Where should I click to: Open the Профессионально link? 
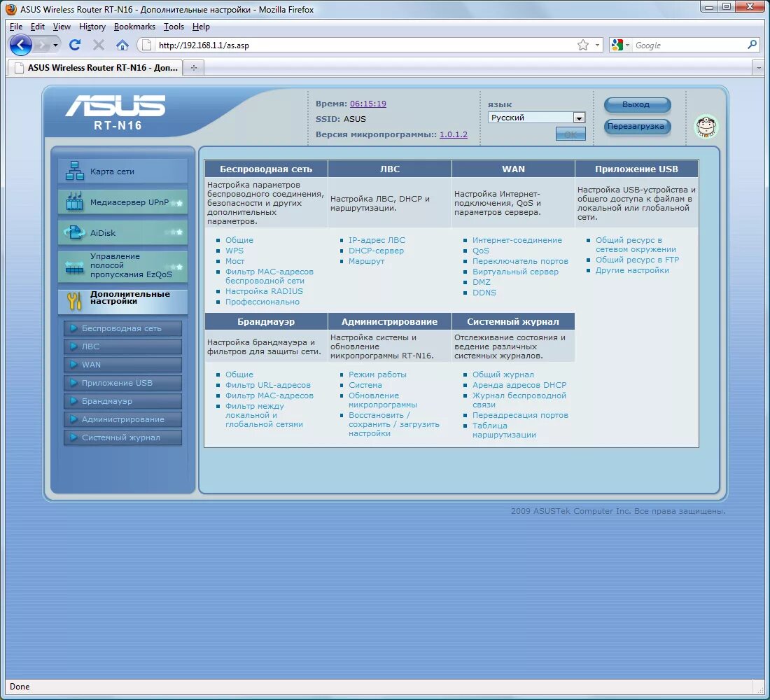tap(262, 302)
